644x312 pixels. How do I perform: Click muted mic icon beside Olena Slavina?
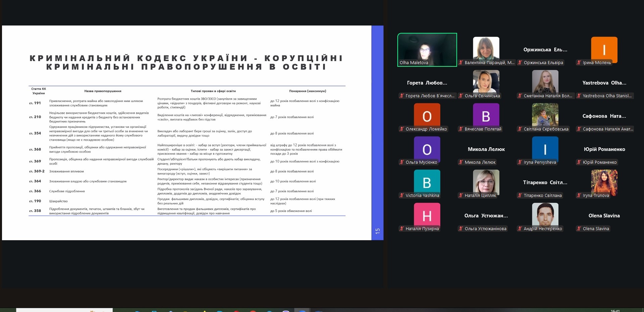tap(579, 229)
